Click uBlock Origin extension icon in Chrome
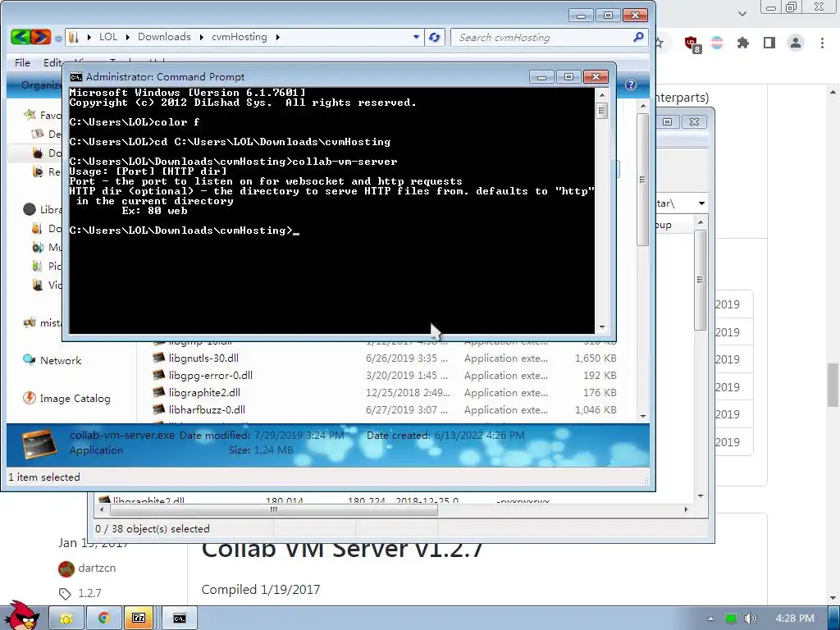Screen dimensions: 840x630 (692, 43)
